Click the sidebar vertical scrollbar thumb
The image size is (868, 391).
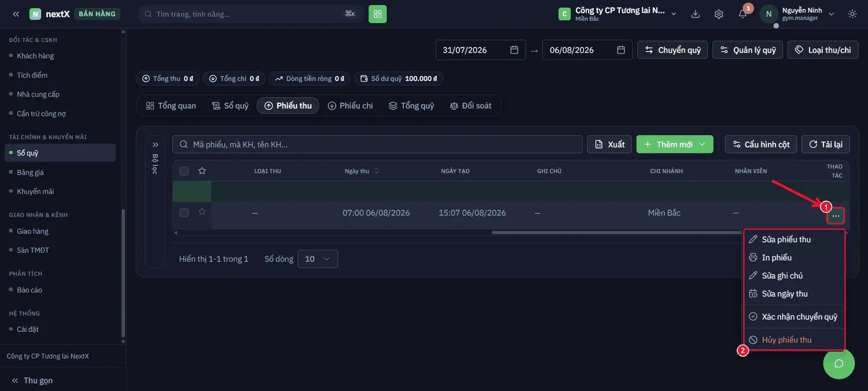(x=123, y=273)
